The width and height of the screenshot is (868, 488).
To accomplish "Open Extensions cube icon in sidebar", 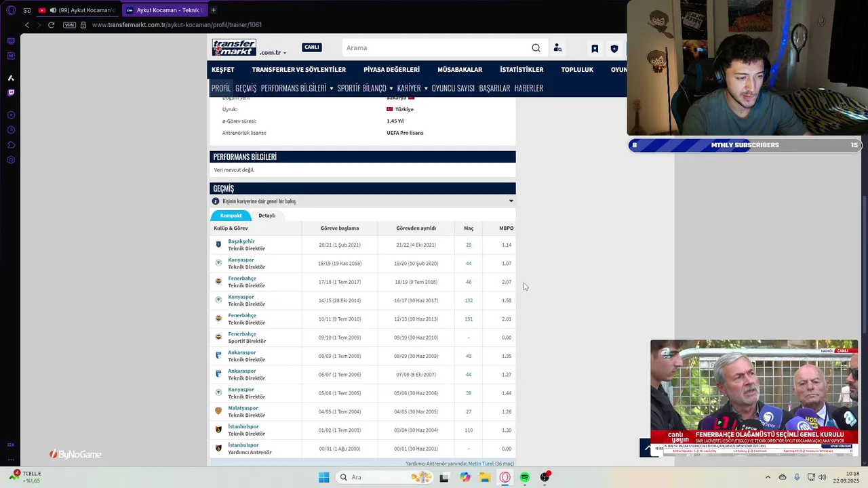I will 11,145.
